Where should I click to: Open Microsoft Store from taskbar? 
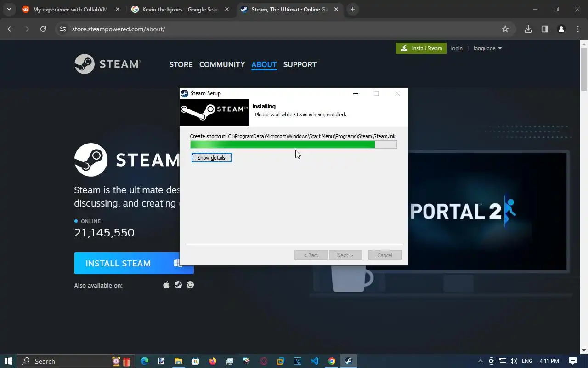pos(195,361)
